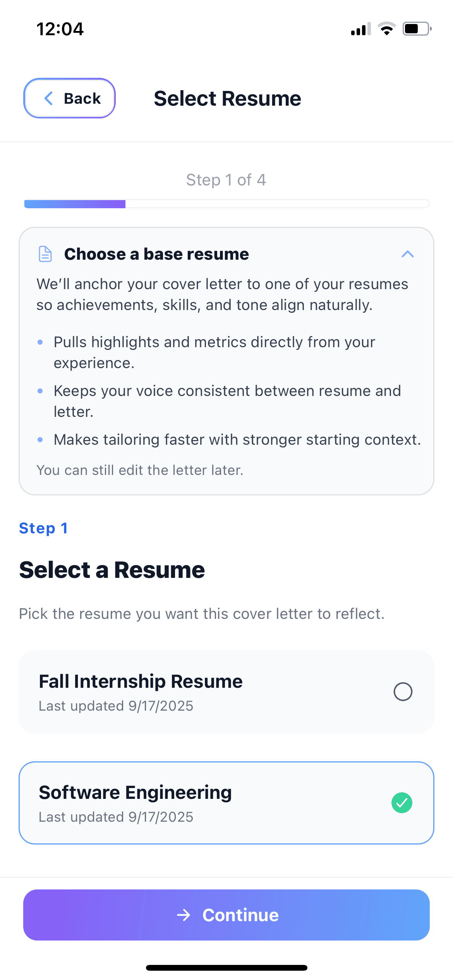Tap the blue Step 1 label

click(x=43, y=528)
